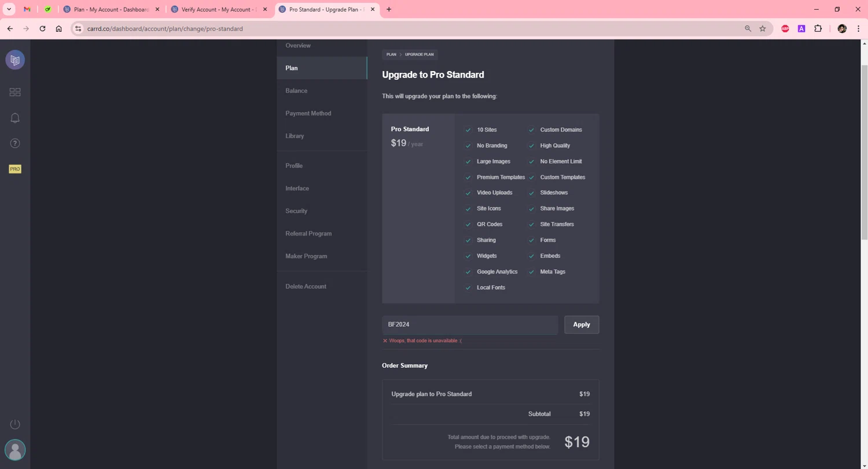Click the Upgrade plan to Pro Standard row
This screenshot has height=469, width=868.
[x=490, y=394]
